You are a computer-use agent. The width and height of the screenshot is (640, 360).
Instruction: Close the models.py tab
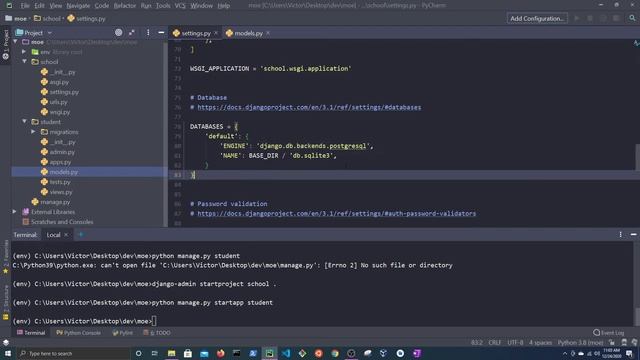pos(268,33)
